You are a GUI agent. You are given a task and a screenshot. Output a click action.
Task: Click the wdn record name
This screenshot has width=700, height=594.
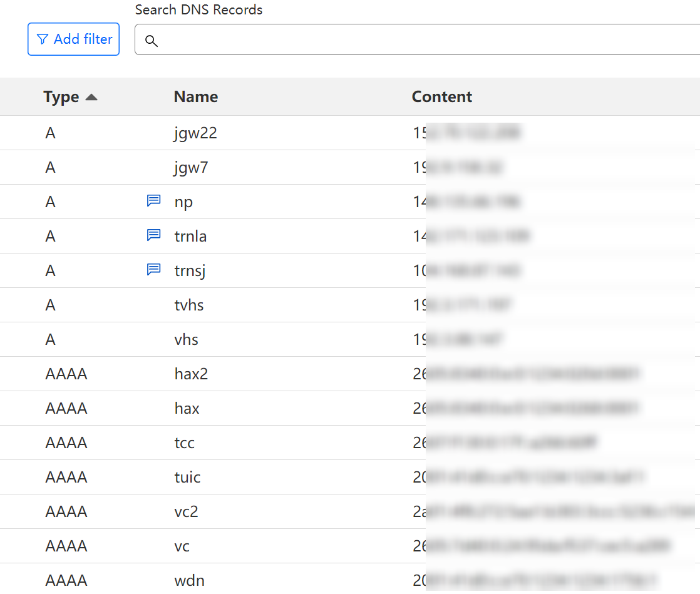pos(189,580)
